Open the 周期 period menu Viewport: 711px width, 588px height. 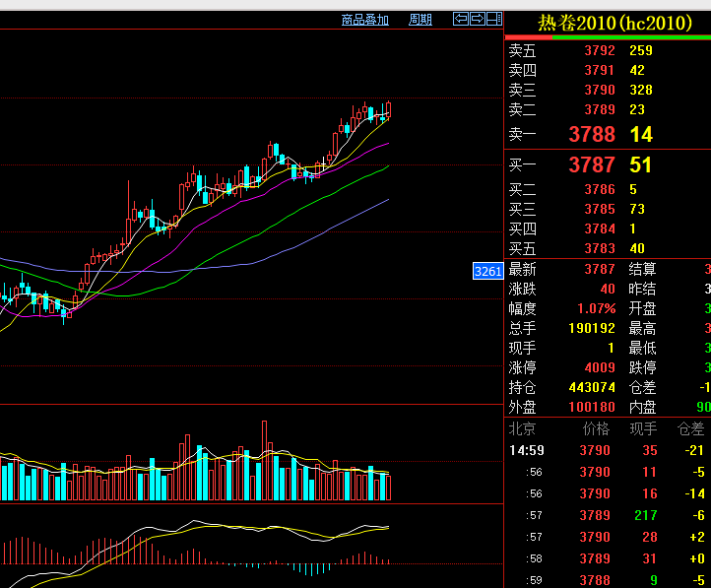coord(420,20)
